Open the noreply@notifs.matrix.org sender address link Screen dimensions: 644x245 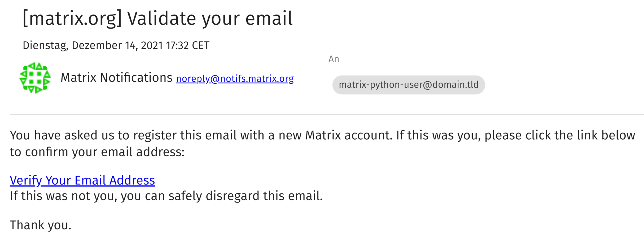click(x=235, y=79)
